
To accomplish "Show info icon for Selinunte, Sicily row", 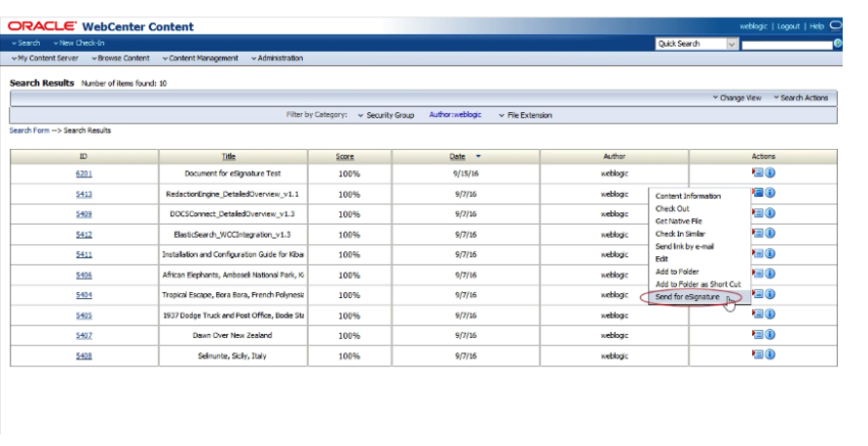I will (770, 354).
